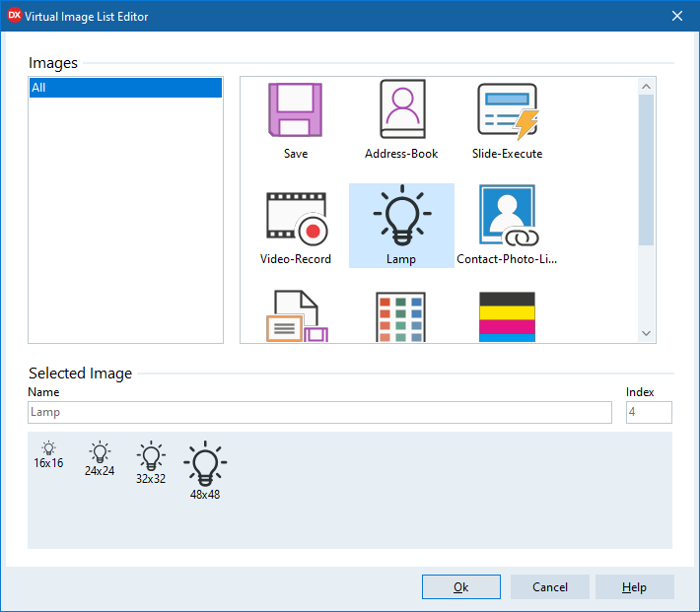Click the 16x16 lamp preview
Image resolution: width=700 pixels, height=612 pixels.
coord(48,448)
